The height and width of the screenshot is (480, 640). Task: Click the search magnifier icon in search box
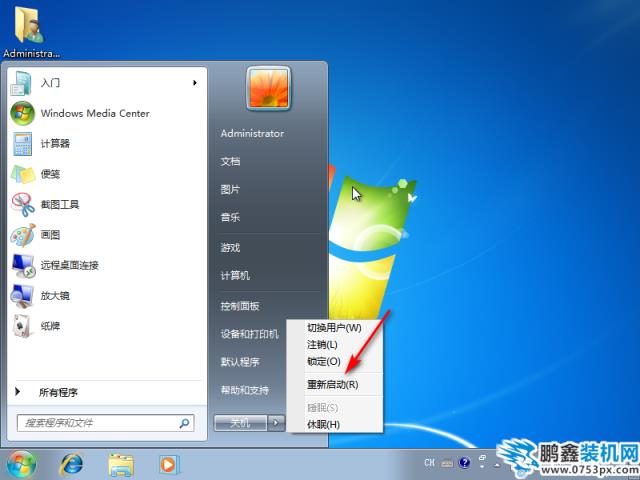pyautogui.click(x=184, y=423)
